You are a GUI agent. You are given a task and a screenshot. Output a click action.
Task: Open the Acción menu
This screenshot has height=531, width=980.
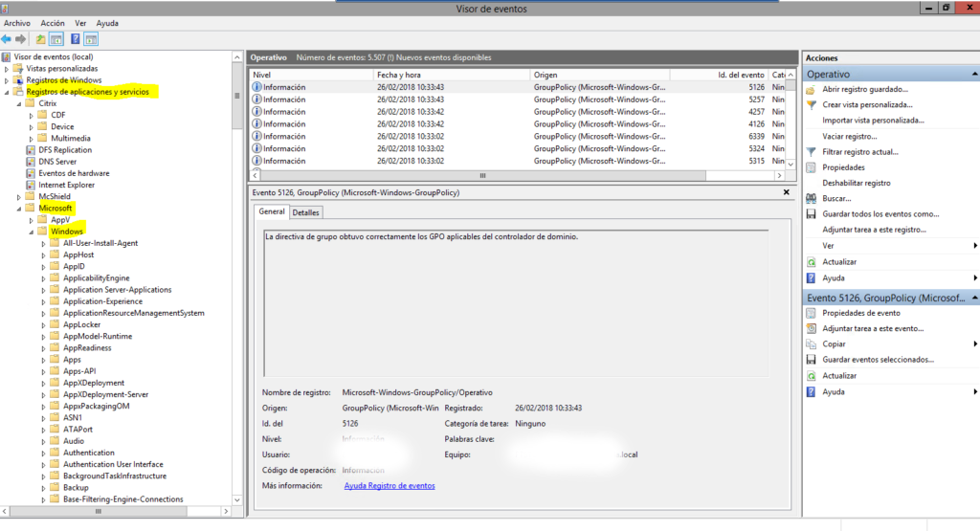pos(53,23)
